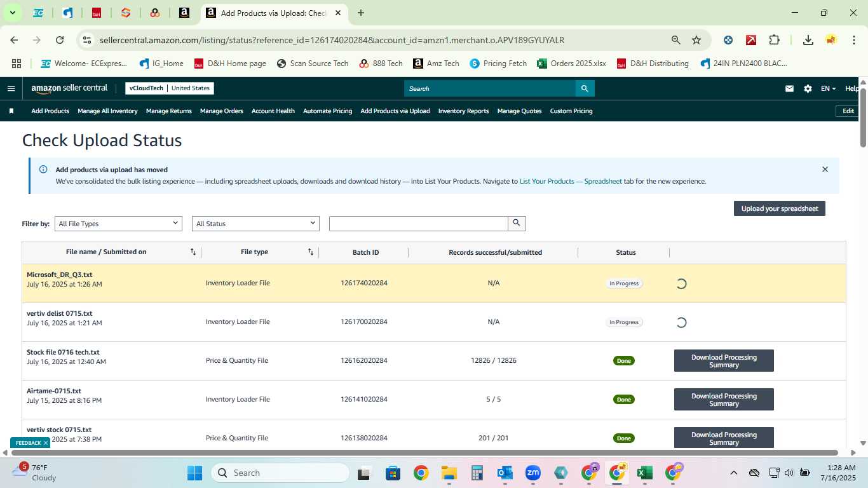868x488 pixels.
Task: Click the blue circular extension icon
Action: point(728,40)
